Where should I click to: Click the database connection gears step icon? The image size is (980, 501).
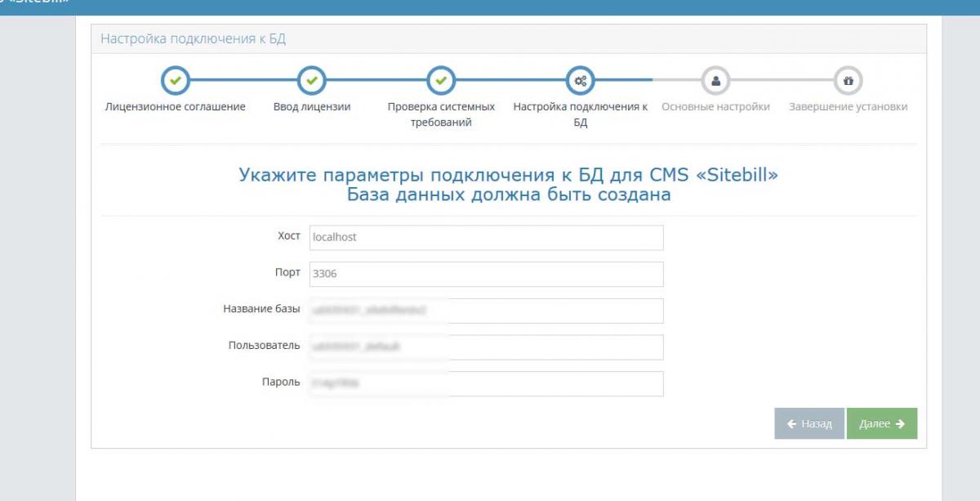point(581,80)
